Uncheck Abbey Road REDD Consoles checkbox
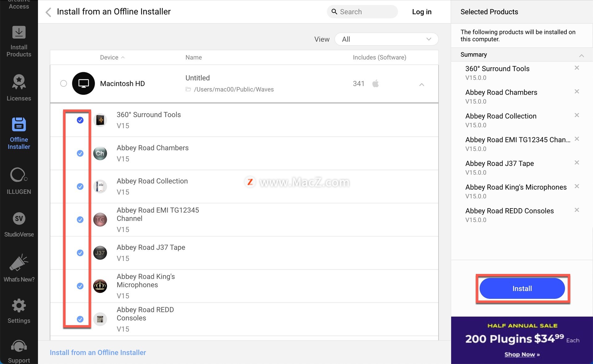 (80, 319)
